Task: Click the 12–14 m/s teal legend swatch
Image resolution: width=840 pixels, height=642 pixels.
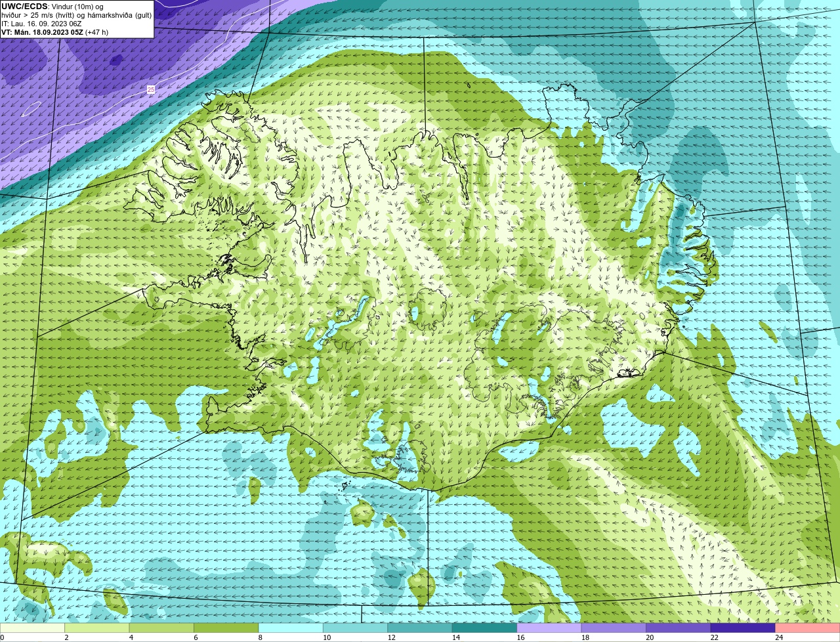Action: [420, 628]
